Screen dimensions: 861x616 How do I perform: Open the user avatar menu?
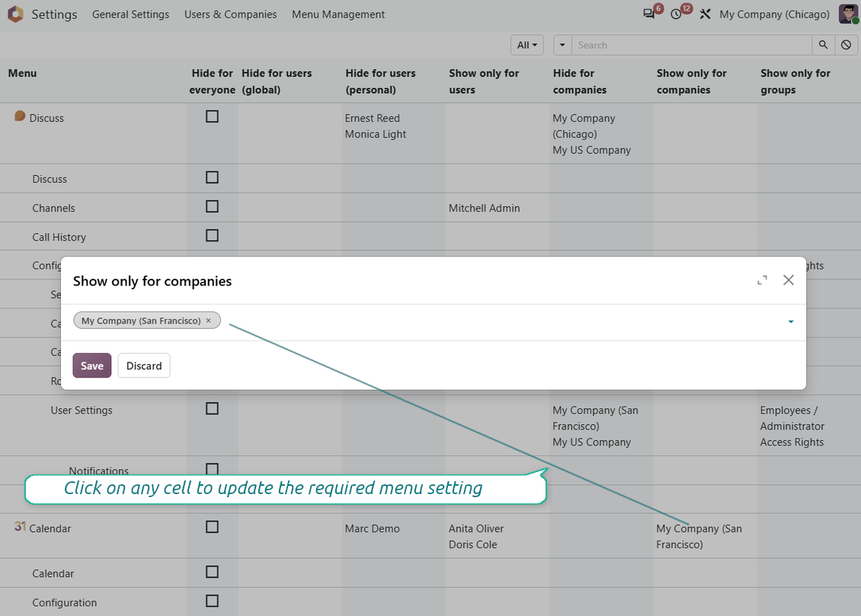tap(848, 14)
